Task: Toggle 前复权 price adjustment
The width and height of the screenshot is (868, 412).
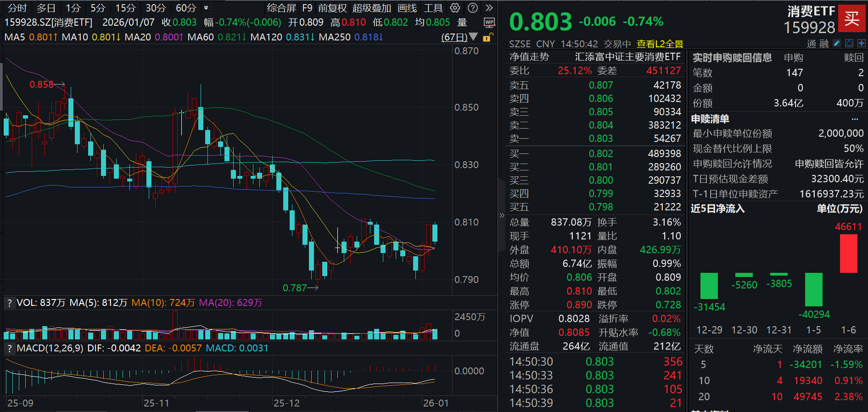Action: click(332, 8)
